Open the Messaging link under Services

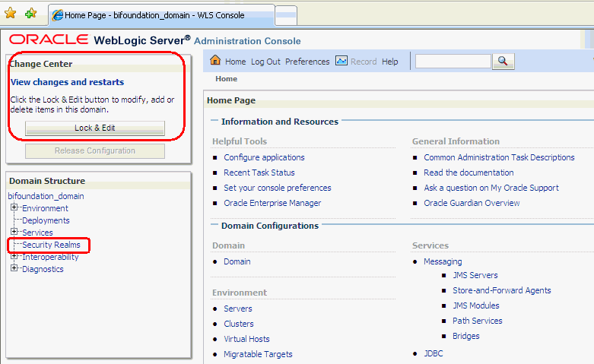(x=443, y=261)
